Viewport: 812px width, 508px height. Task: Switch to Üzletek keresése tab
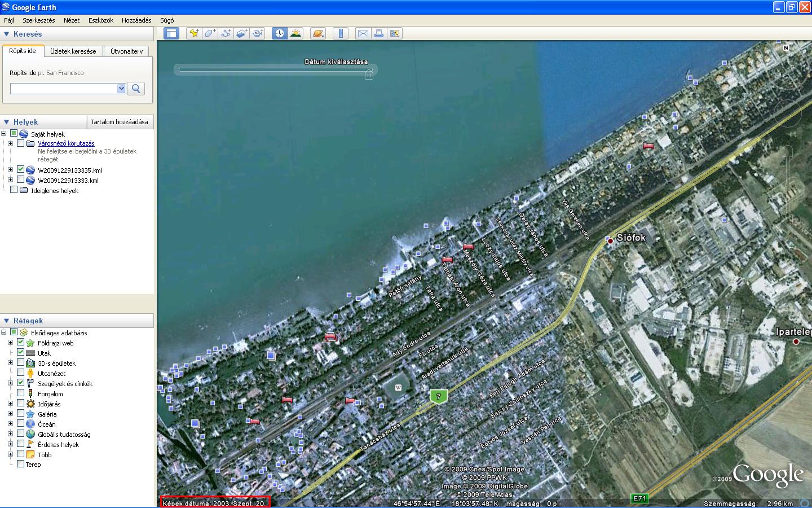pyautogui.click(x=73, y=51)
